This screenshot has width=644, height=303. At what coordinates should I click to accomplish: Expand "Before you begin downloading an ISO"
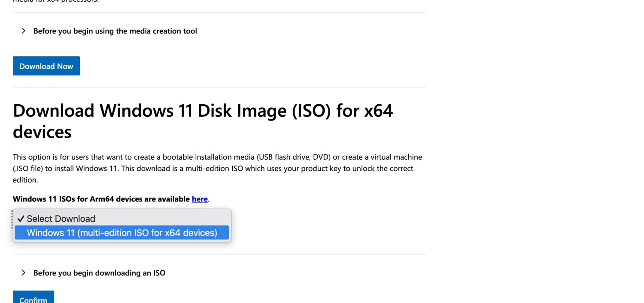99,273
